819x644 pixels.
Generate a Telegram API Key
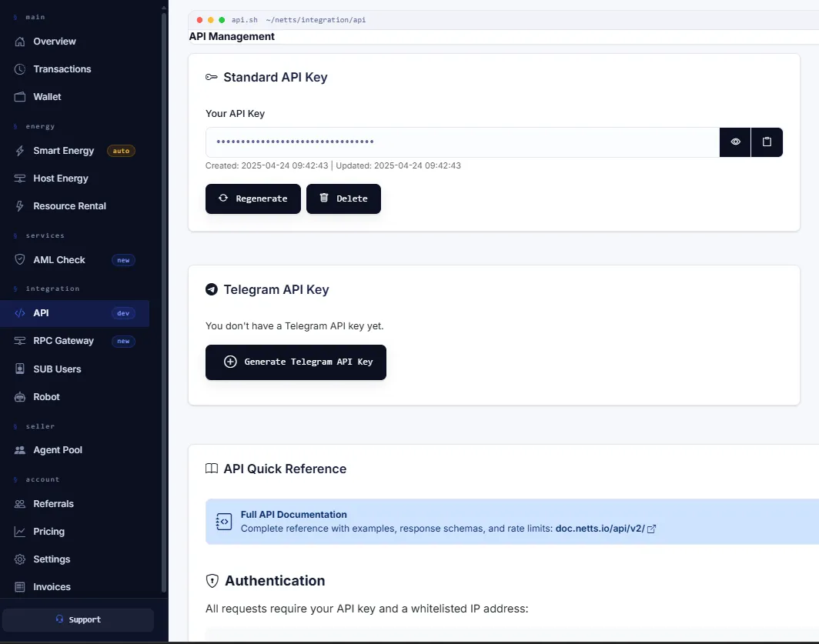coord(296,362)
